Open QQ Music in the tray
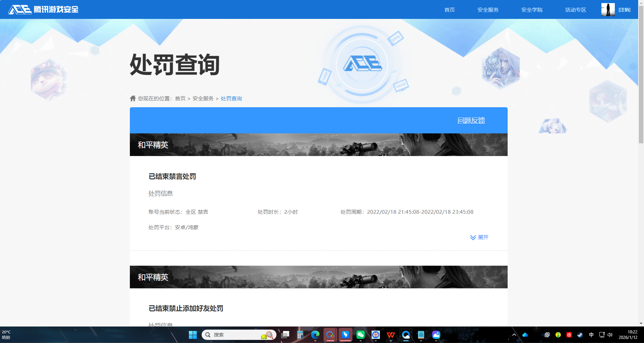Screen dimensions: 644x343 (x=557, y=335)
